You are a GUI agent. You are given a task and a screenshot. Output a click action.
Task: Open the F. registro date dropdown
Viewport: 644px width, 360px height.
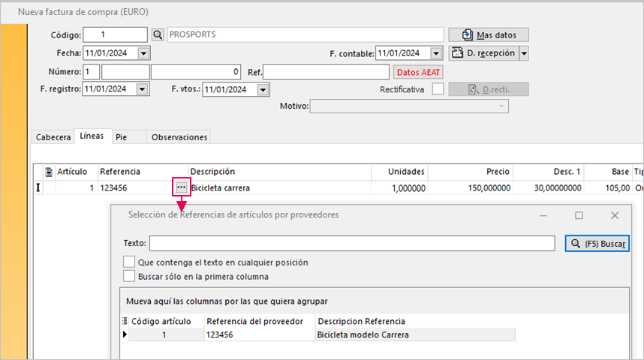(x=142, y=89)
